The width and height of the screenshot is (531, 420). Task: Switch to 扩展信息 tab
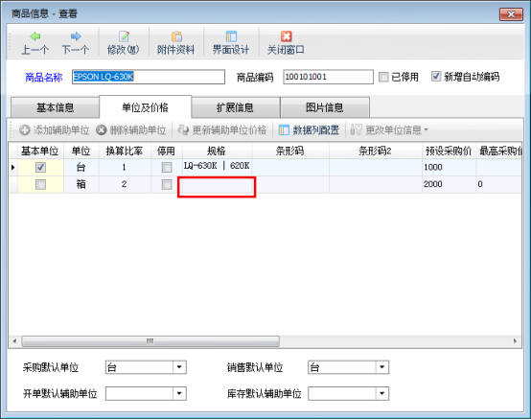point(236,107)
